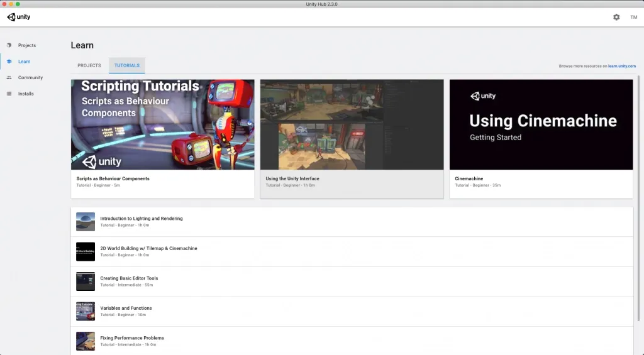Screen dimensions: 644x355
Task: Click Fixing Performance Problems thumbnail
Action: coord(86,341)
